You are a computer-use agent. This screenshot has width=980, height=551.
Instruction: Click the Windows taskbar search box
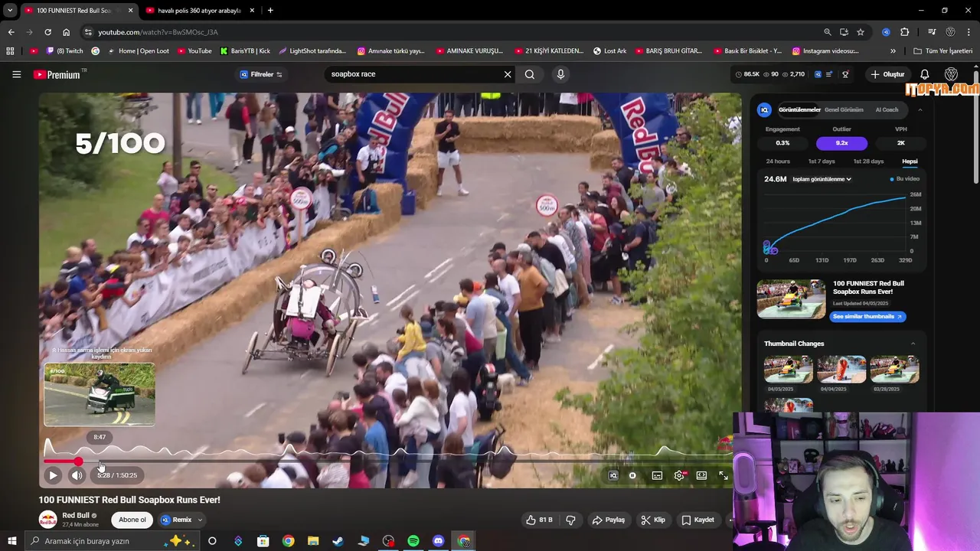(x=111, y=541)
